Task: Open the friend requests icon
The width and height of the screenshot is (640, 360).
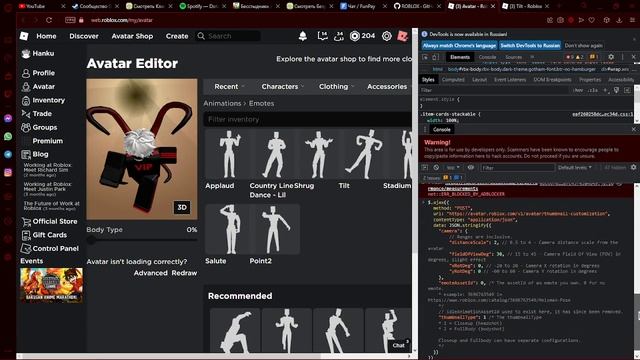Action: [x=338, y=36]
